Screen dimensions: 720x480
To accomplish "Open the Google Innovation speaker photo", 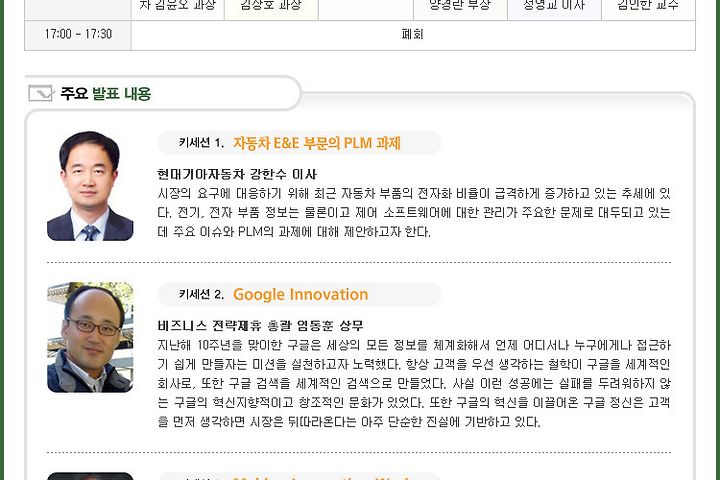I will [x=90, y=337].
